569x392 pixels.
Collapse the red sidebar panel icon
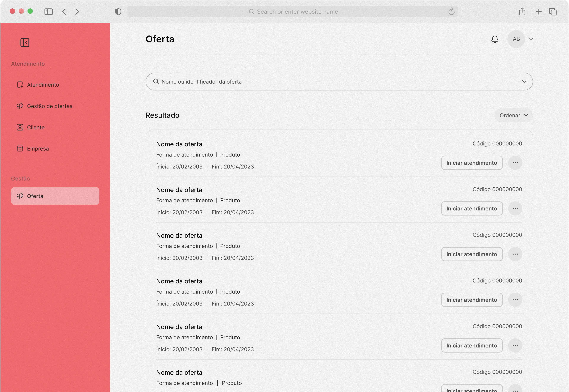click(25, 42)
